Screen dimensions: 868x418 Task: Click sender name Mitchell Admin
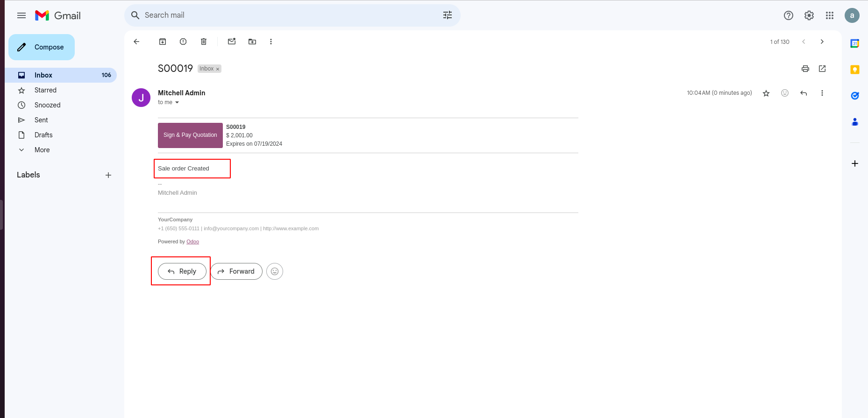point(182,93)
